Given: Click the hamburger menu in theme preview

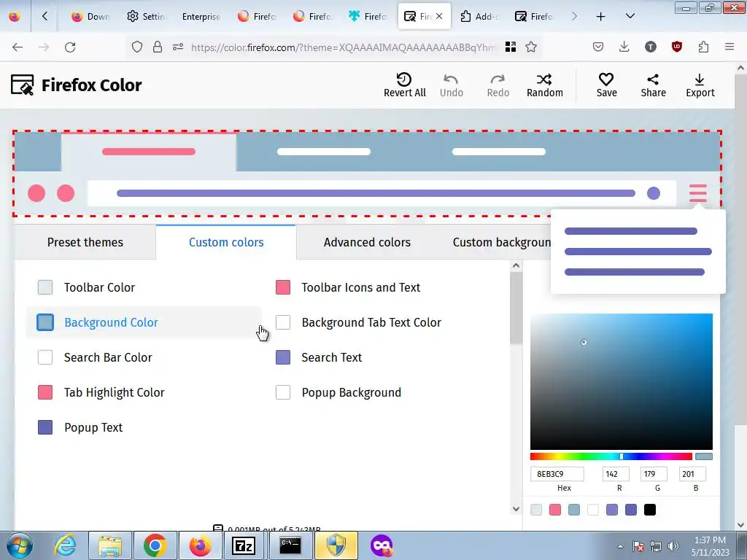Looking at the screenshot, I should (x=698, y=193).
